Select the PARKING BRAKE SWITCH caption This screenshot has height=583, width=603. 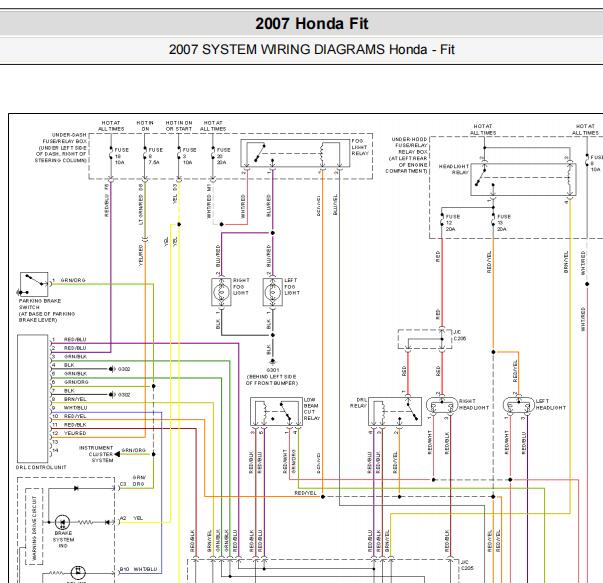47,310
